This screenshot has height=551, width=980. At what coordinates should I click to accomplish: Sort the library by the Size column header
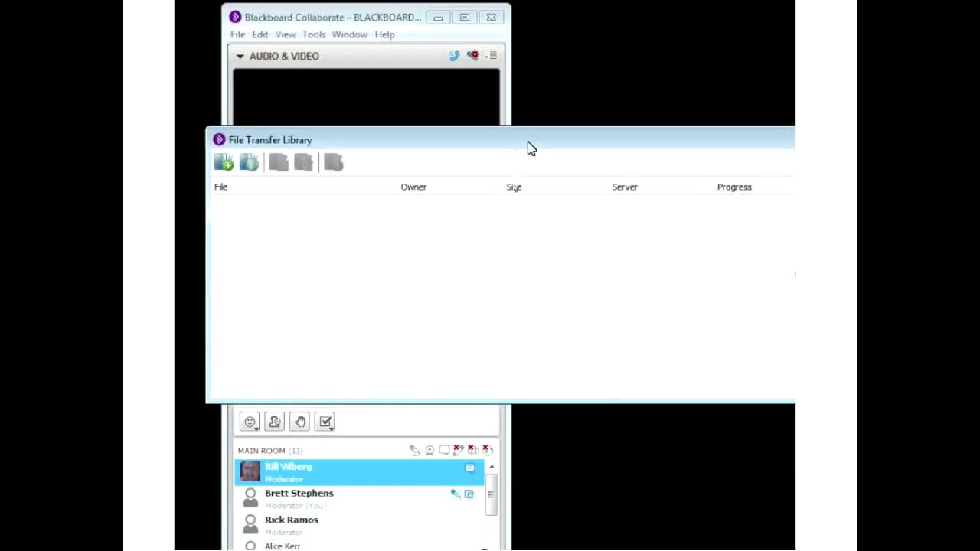click(x=514, y=187)
